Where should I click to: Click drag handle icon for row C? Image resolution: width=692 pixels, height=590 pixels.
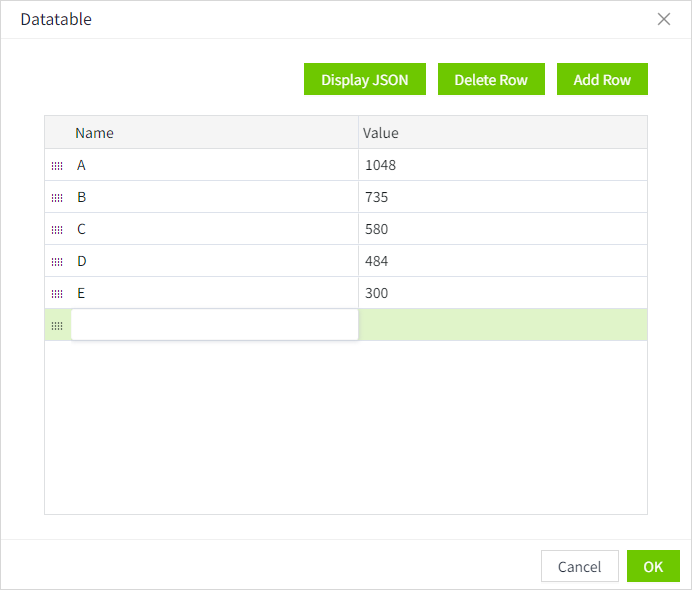(57, 230)
